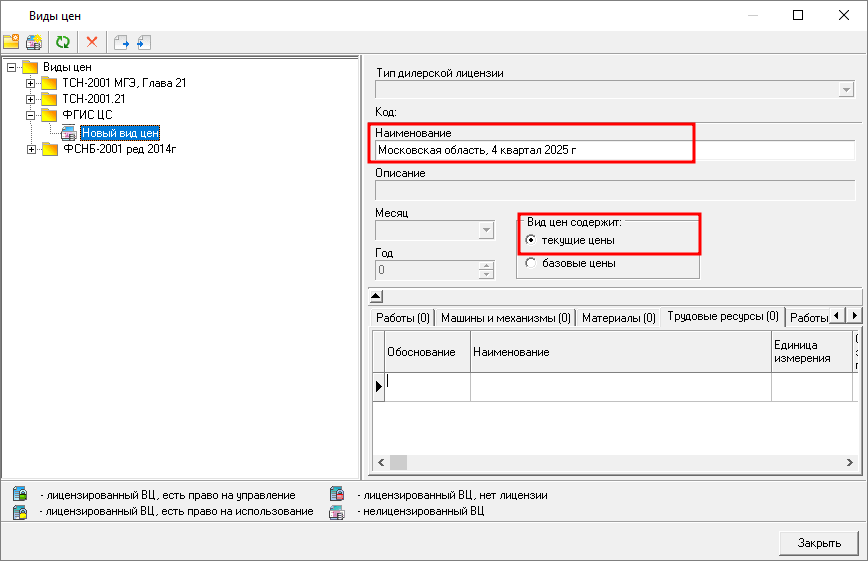Click the export document icon with outgoing arrow
This screenshot has width=868, height=561.
pyautogui.click(x=121, y=42)
